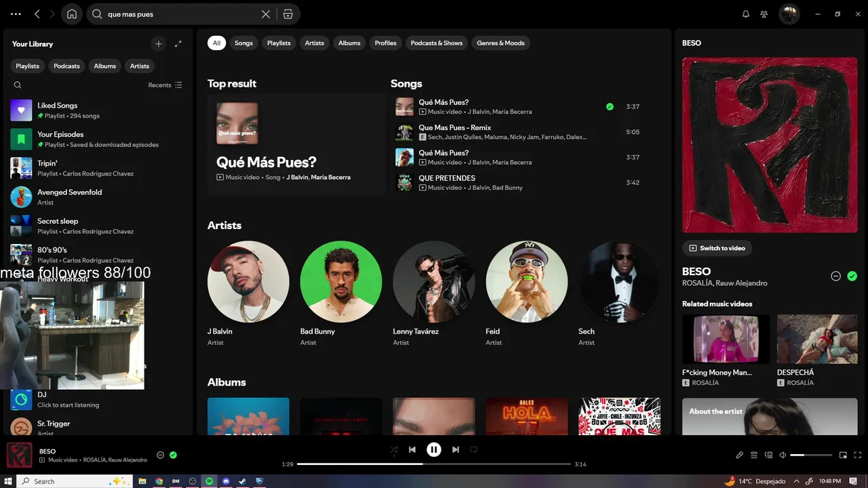The width and height of the screenshot is (868, 488).
Task: Adjust the volume slider
Action: pos(811,455)
